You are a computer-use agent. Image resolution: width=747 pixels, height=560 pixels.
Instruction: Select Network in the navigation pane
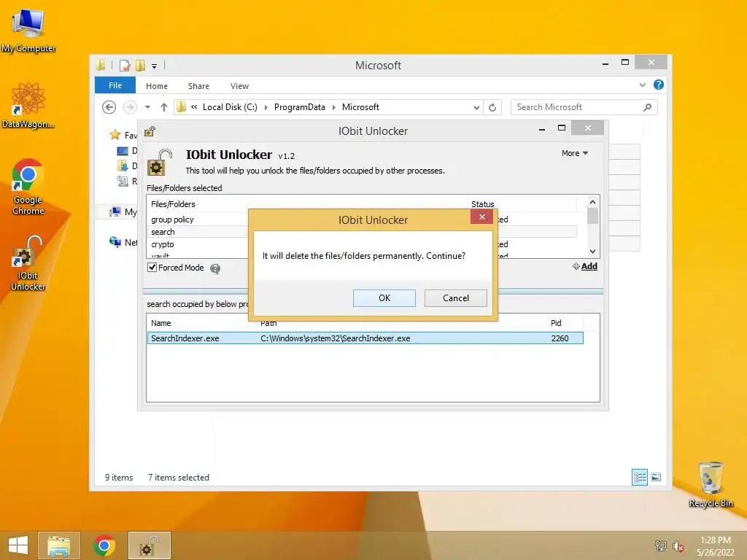pyautogui.click(x=123, y=242)
